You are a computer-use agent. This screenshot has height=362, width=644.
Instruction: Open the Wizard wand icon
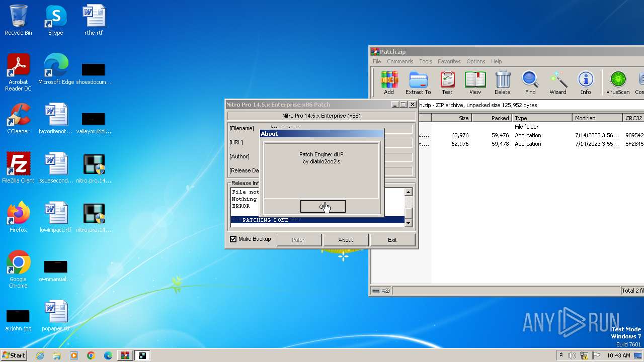pos(557,82)
